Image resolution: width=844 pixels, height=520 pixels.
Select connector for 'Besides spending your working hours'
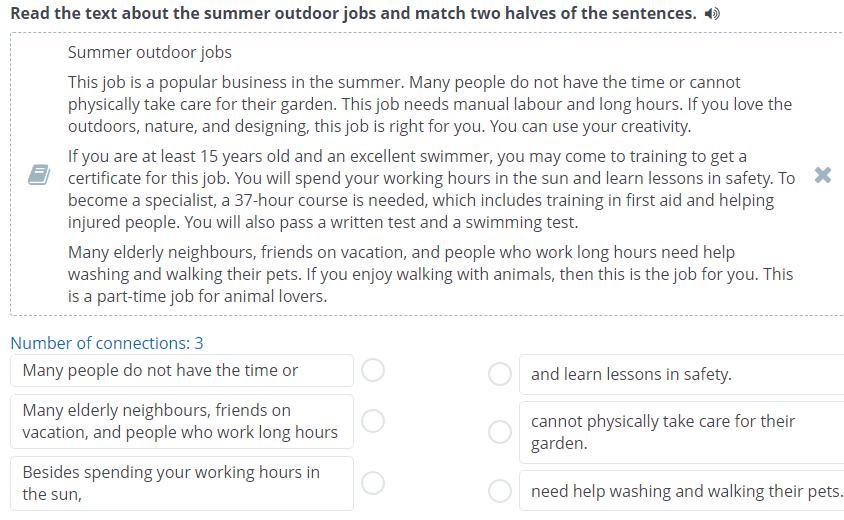pos(373,483)
